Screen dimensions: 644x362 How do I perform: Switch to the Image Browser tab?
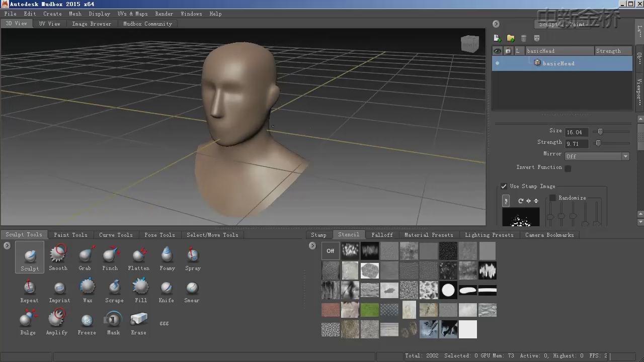coord(92,24)
